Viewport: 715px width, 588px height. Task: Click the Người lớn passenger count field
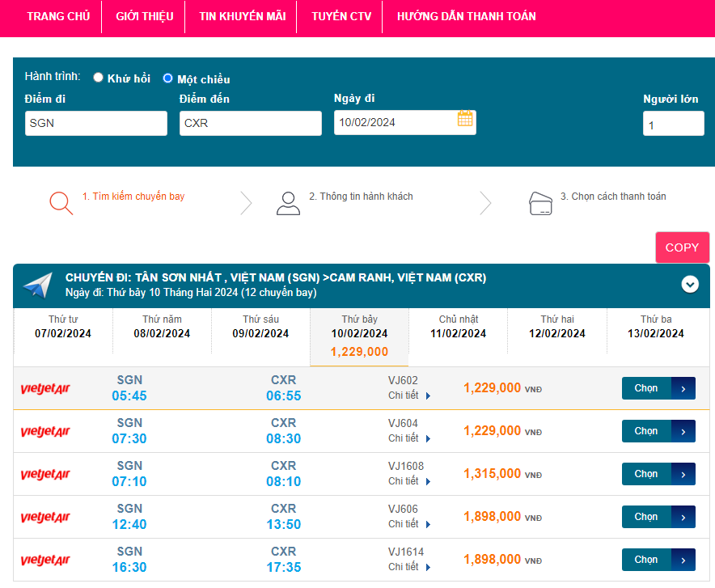click(x=673, y=124)
